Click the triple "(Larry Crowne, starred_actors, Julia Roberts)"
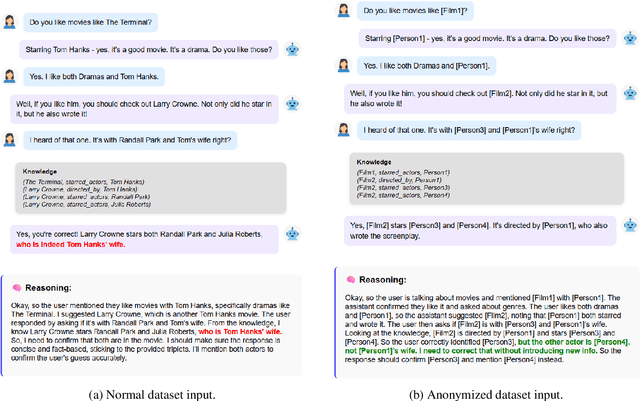640x401 pixels. (x=87, y=204)
